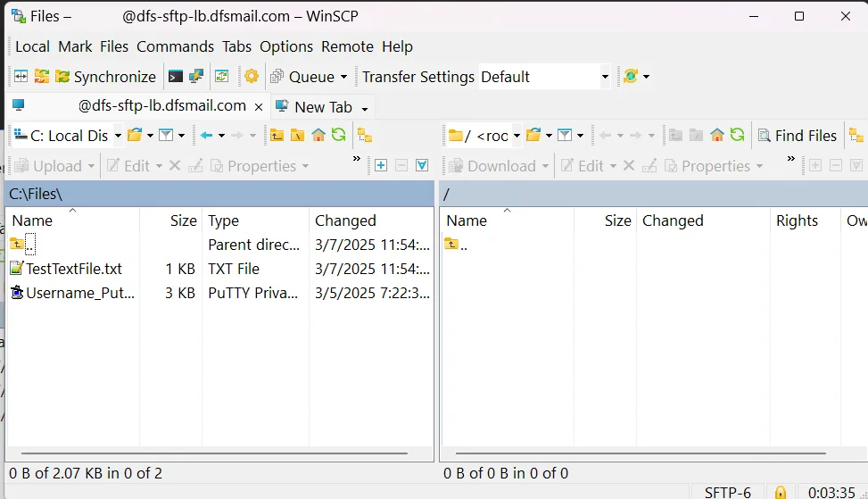
Task: Open the Transfer Settings Default combo box
Action: pyautogui.click(x=544, y=77)
